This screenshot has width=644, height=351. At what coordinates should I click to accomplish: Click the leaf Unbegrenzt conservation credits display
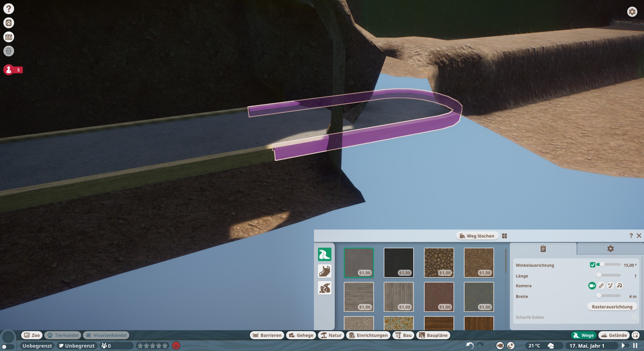pyautogui.click(x=77, y=346)
